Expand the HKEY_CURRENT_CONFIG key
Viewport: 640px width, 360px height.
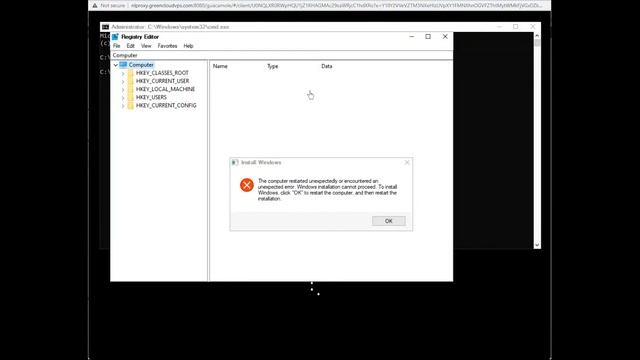pos(123,106)
